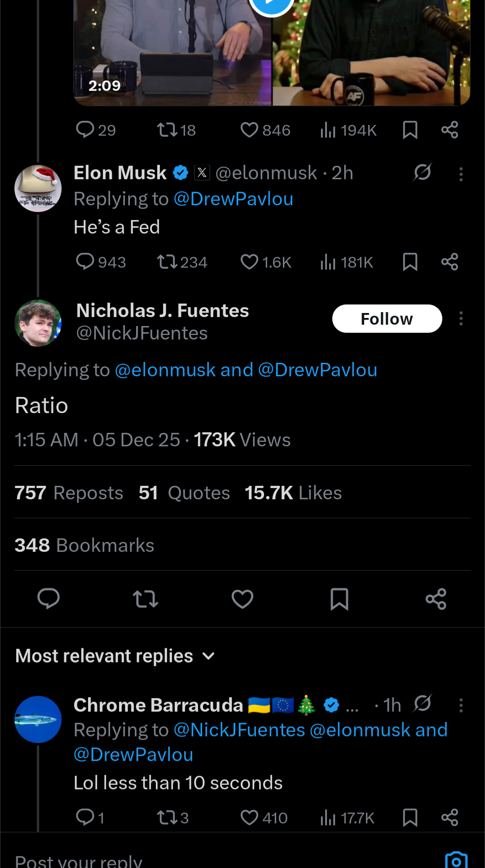
Task: Like Elon Musk's 'He's a Fed' reply
Action: (x=249, y=262)
